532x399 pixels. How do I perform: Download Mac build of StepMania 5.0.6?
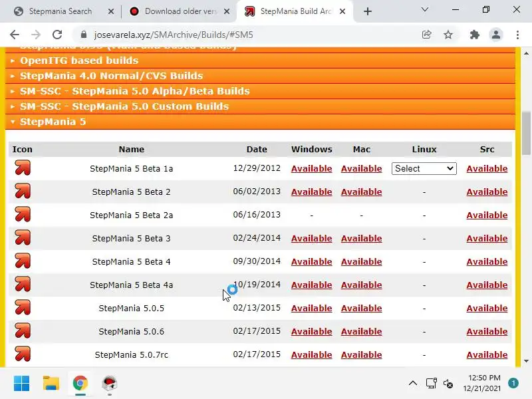361,331
